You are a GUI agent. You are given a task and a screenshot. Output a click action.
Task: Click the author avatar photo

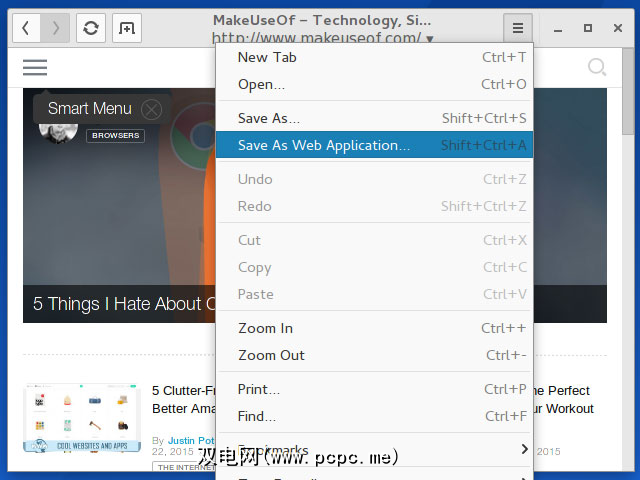coord(58,134)
